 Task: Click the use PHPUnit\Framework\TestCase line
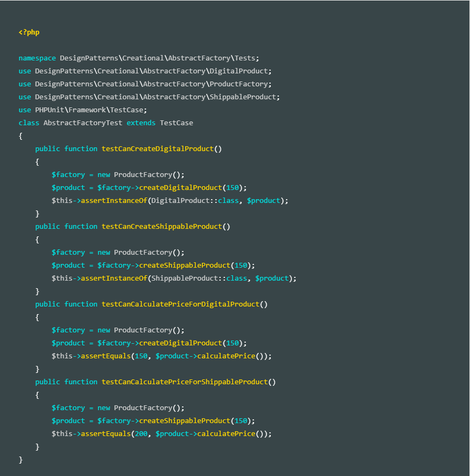coord(83,110)
